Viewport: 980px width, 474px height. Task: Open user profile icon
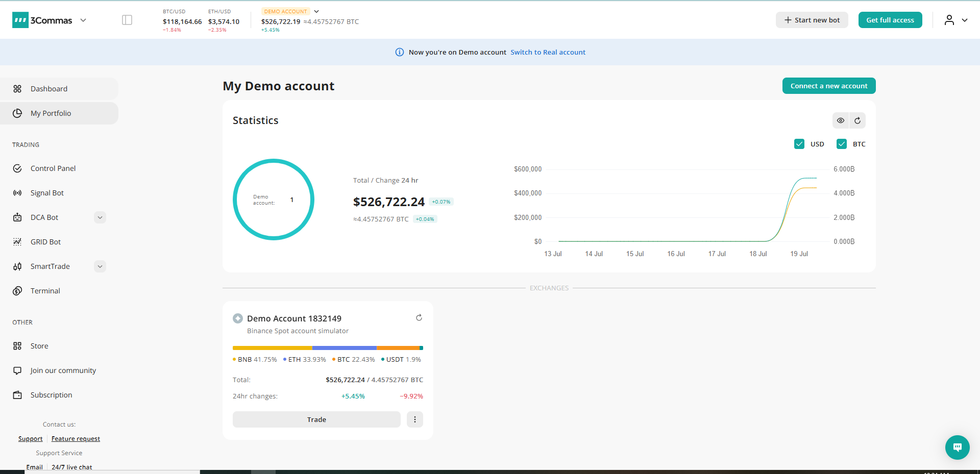click(x=949, y=20)
